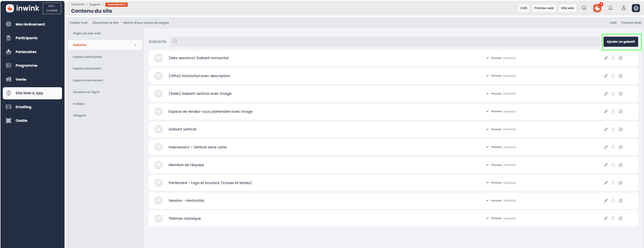The width and height of the screenshot is (644, 248).
Task: Go to Widgets section
Action: pyautogui.click(x=79, y=116)
